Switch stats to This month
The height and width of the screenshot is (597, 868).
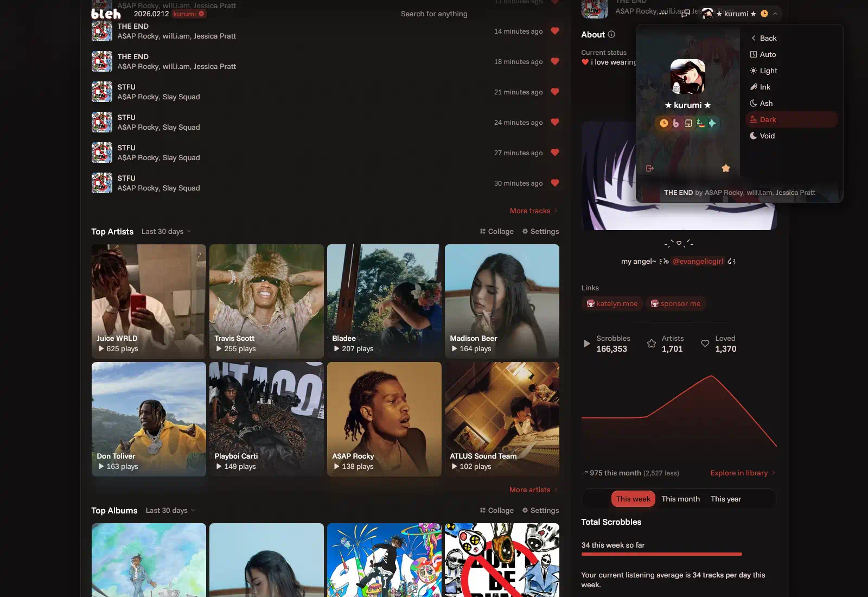681,499
